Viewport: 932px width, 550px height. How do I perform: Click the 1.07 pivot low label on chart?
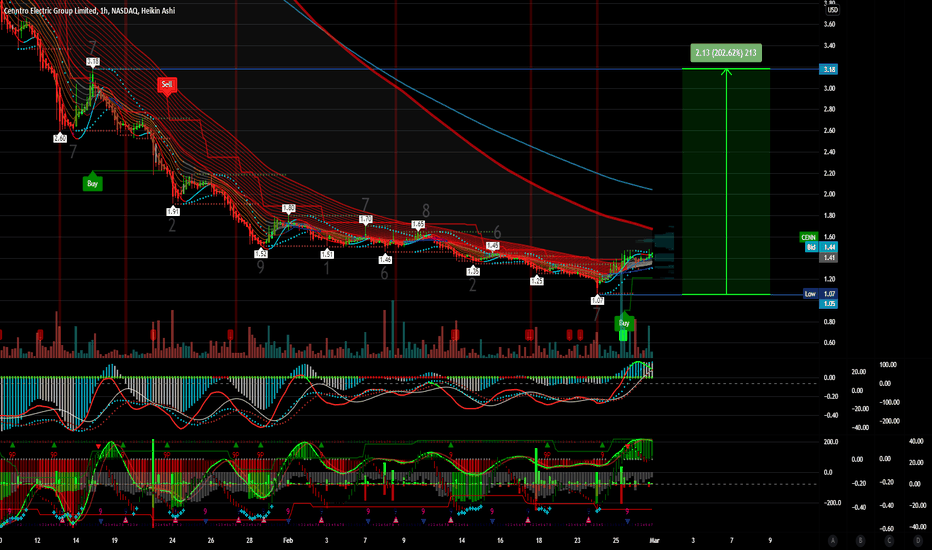pyautogui.click(x=597, y=300)
